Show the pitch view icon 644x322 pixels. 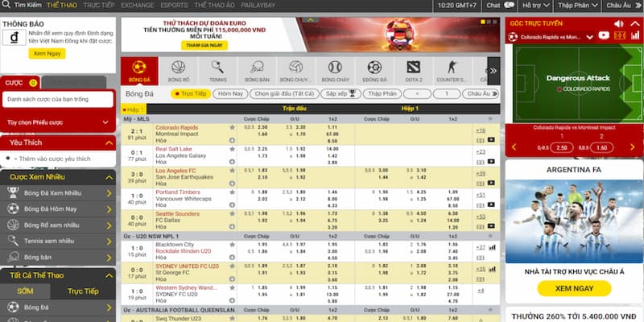click(619, 35)
